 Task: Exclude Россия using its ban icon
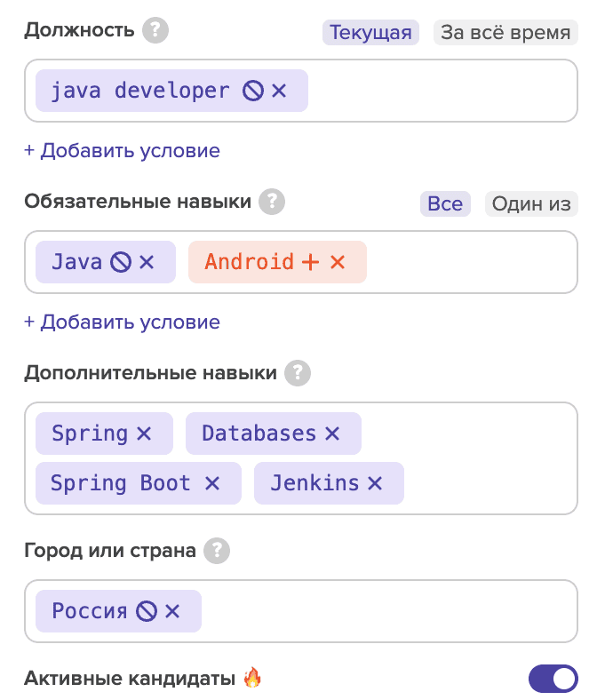point(147,611)
